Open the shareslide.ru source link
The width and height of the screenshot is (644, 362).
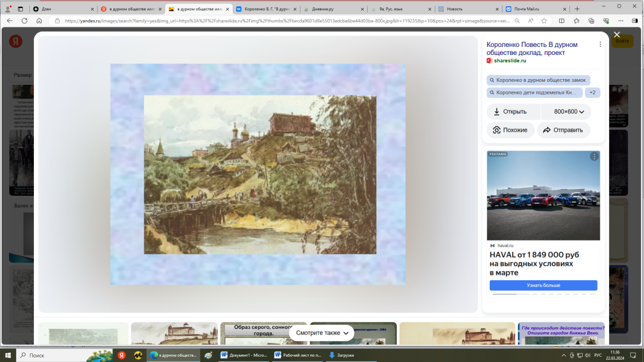tap(510, 61)
